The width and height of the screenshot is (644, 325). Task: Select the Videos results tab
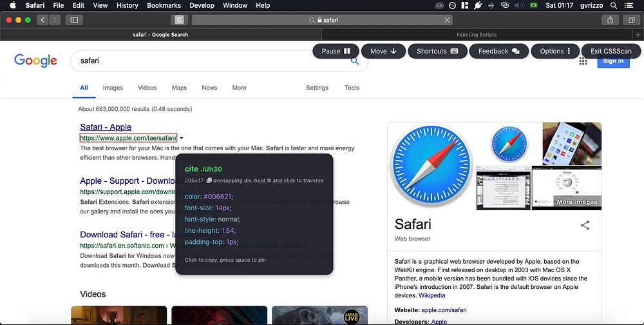pyautogui.click(x=147, y=88)
